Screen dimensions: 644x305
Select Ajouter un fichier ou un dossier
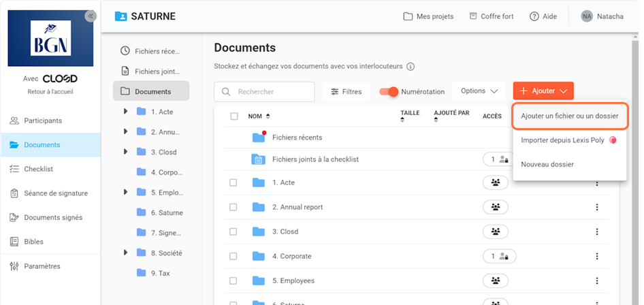point(569,116)
